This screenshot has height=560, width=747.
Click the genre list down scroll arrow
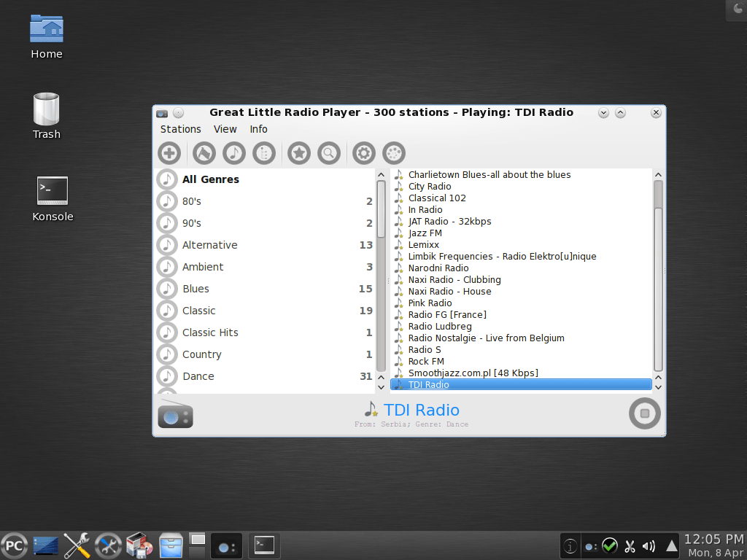point(381,387)
